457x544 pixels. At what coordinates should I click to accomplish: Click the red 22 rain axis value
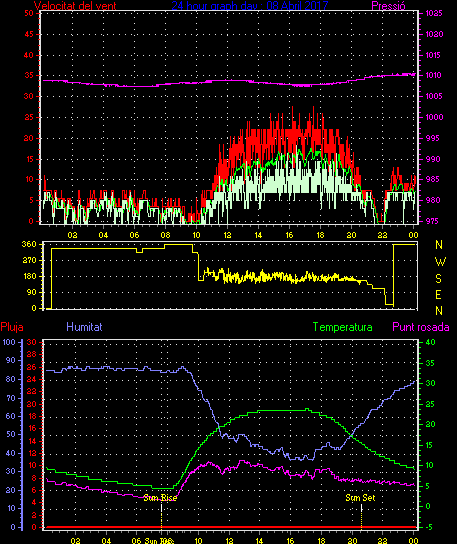coord(32,391)
